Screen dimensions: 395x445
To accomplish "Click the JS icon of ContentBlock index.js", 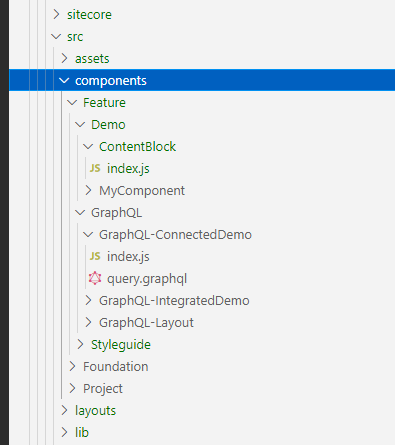I will [95, 168].
